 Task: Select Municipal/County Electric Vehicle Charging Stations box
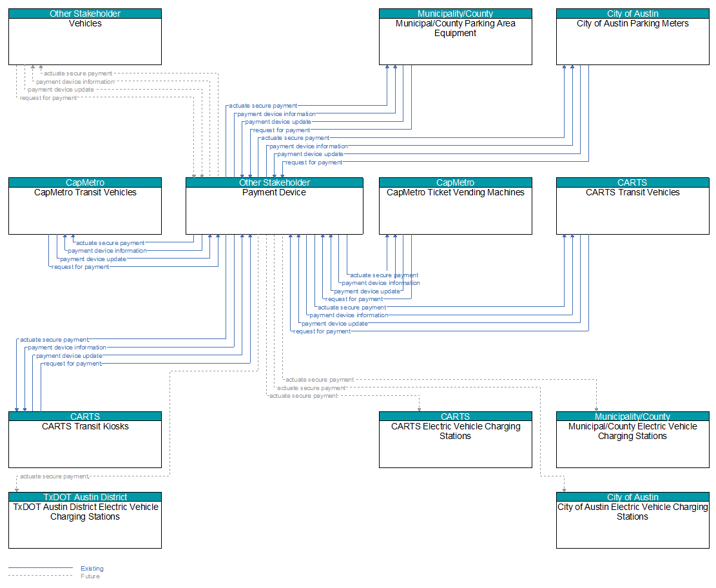632,440
